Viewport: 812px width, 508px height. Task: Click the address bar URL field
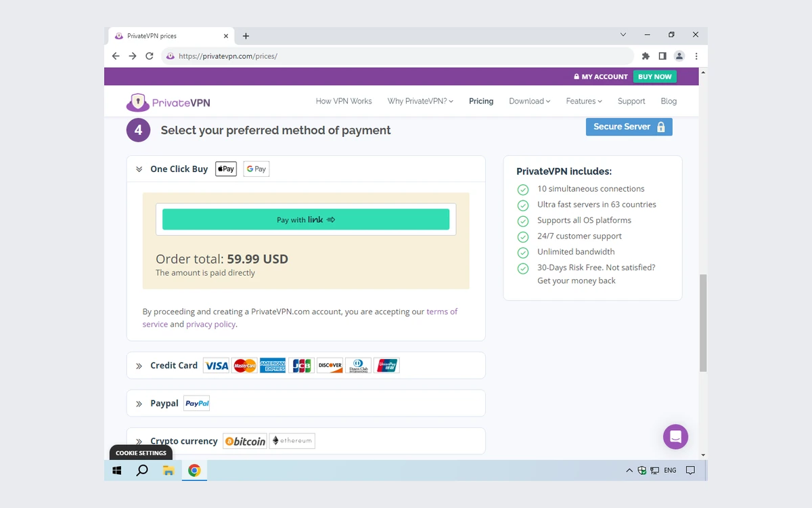pos(397,56)
